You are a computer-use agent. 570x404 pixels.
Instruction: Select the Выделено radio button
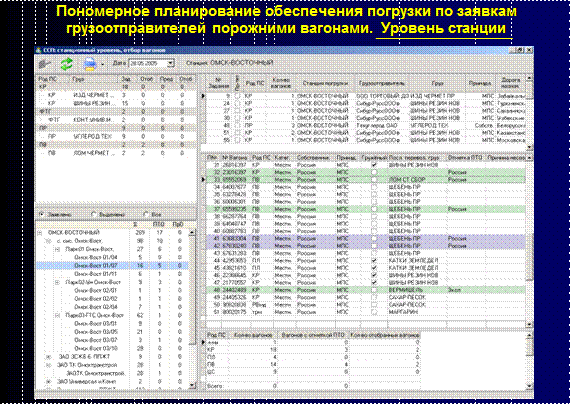pyautogui.click(x=93, y=214)
